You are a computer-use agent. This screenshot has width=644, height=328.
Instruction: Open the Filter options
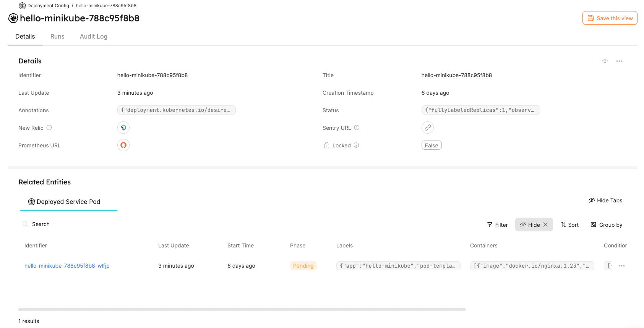click(497, 225)
